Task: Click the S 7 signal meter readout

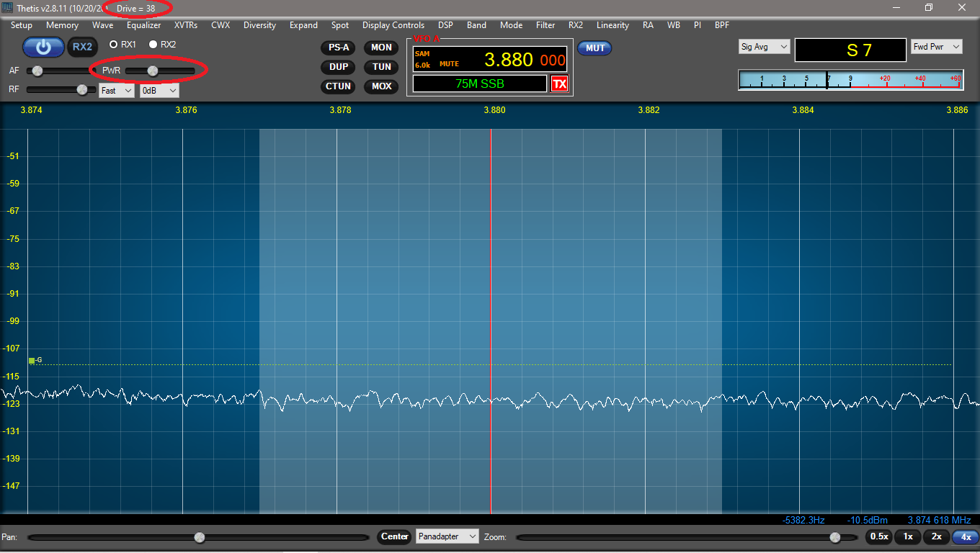Action: tap(850, 50)
